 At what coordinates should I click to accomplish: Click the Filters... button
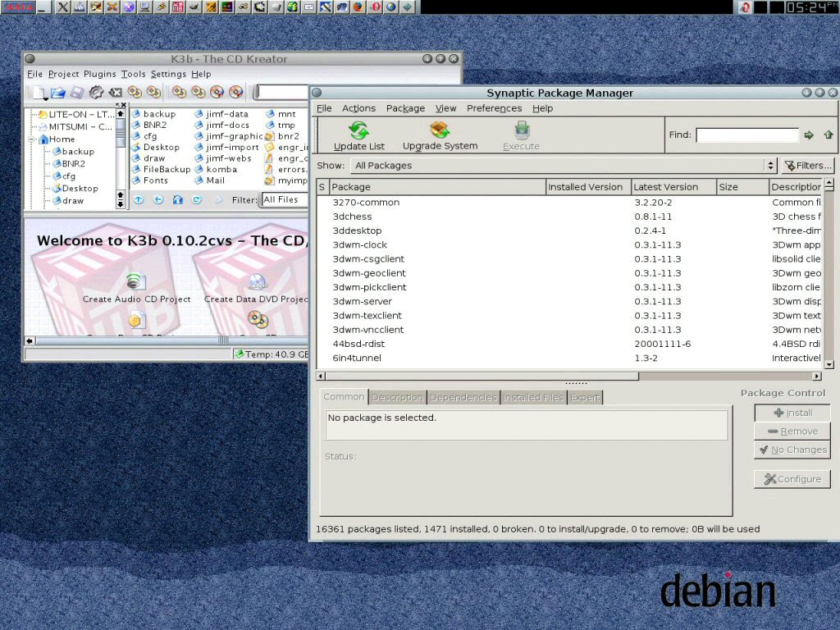click(807, 166)
